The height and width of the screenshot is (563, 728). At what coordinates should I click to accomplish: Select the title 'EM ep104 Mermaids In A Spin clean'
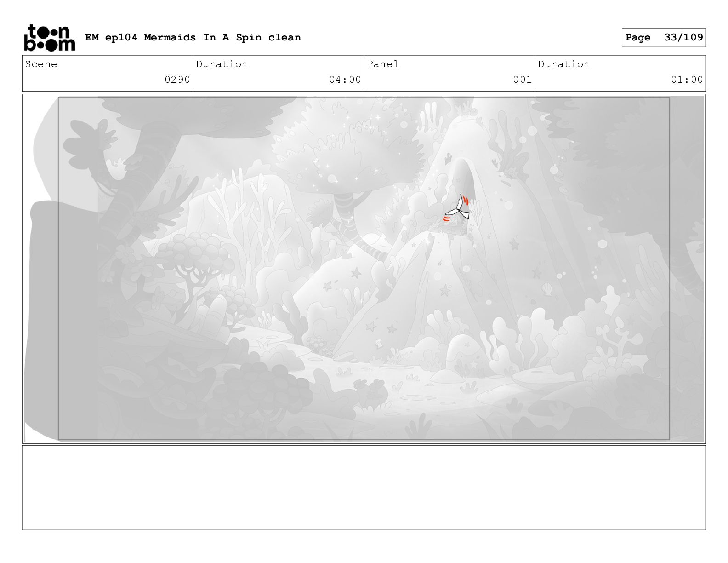(x=193, y=37)
